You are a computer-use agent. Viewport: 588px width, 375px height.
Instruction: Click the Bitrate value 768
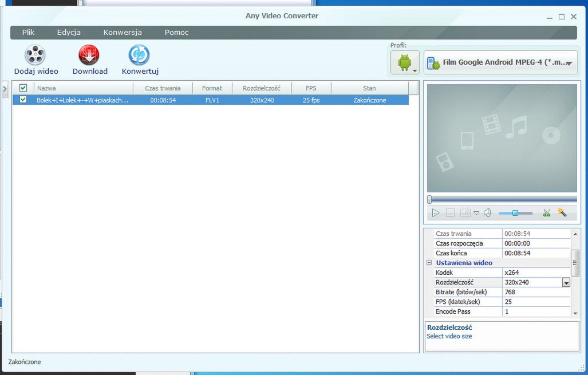point(536,292)
